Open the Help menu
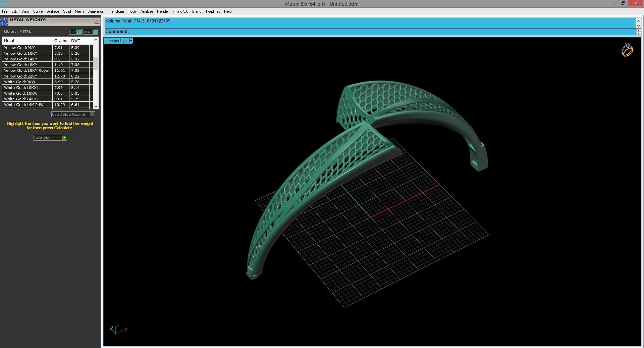644x348 pixels. point(228,11)
